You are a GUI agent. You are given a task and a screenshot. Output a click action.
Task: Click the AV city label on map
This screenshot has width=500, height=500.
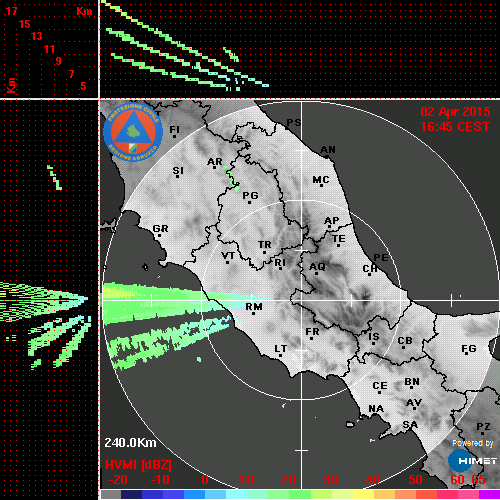[x=414, y=403]
